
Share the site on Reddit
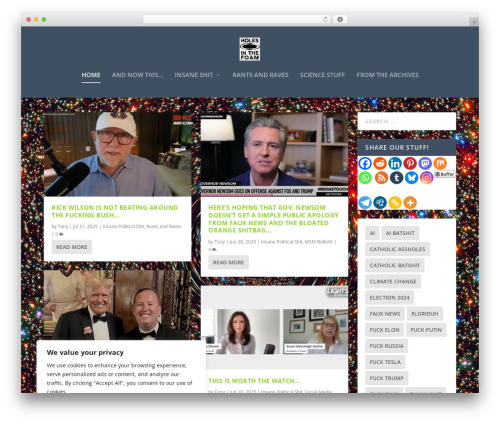(x=380, y=163)
